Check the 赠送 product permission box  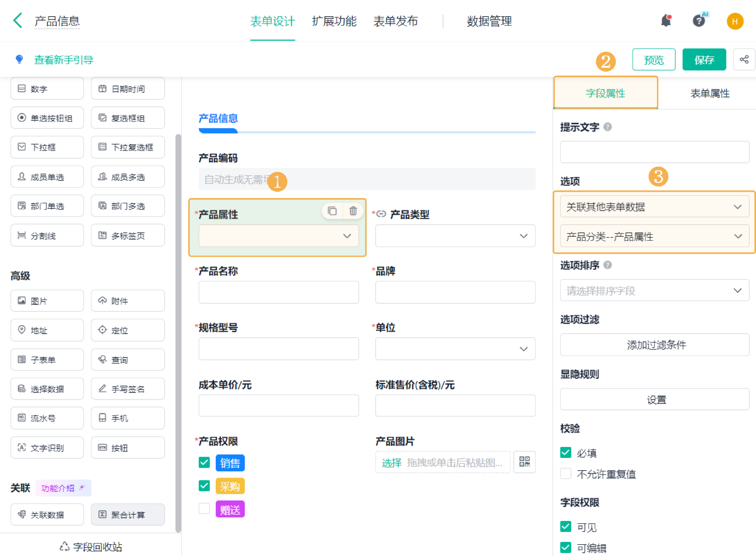point(204,509)
